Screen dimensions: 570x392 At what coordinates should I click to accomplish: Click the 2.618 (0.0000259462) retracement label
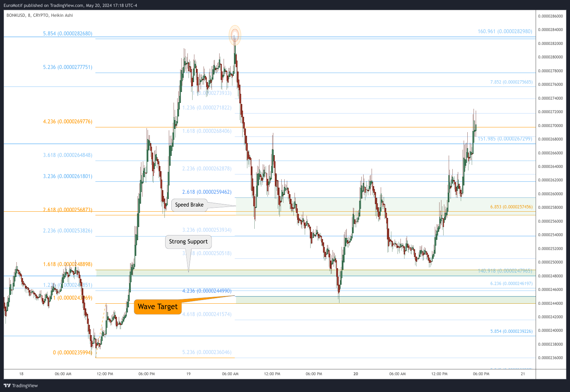pos(207,192)
